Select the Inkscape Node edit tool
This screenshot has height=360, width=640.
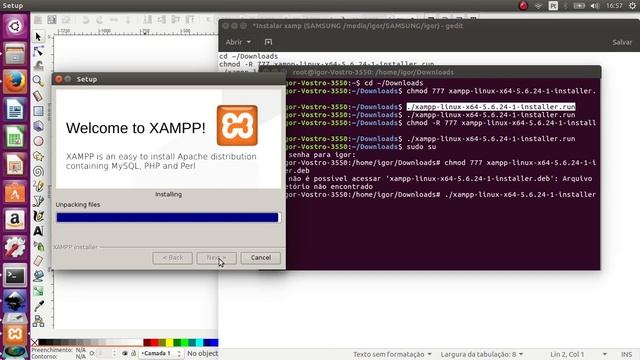pyautogui.click(x=38, y=51)
